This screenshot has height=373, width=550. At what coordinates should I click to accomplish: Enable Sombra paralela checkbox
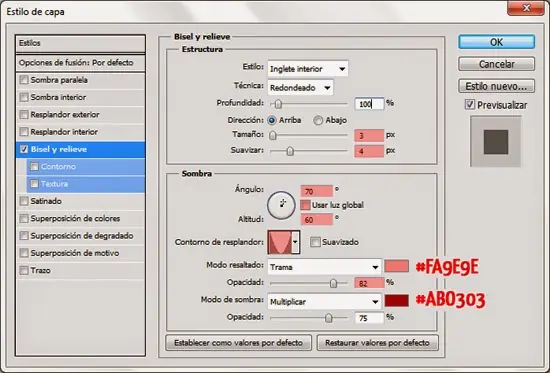click(24, 80)
